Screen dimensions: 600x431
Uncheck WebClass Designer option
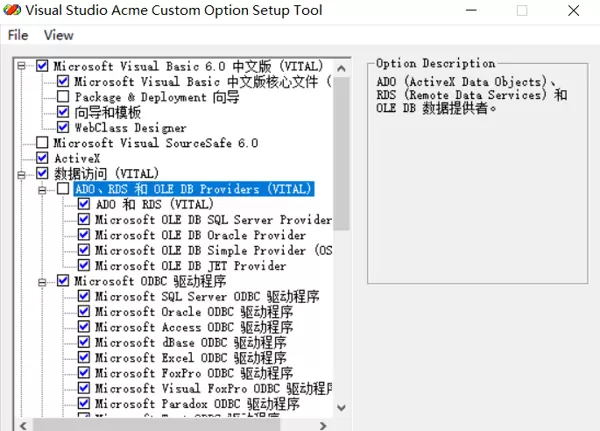point(63,128)
